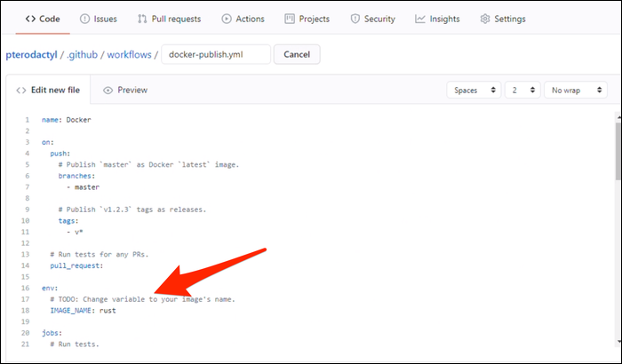
Task: Click the Edit new file brackets icon
Action: [x=21, y=91]
